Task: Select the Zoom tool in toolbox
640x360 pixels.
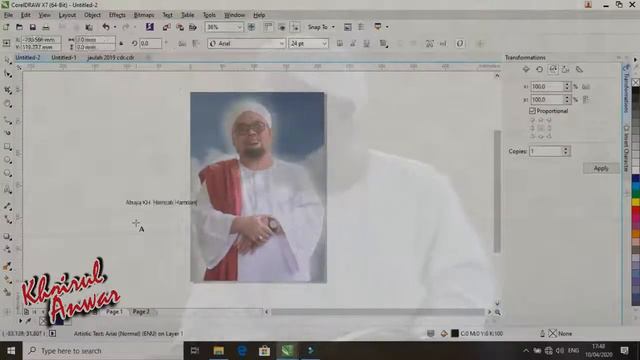Action: [8, 104]
